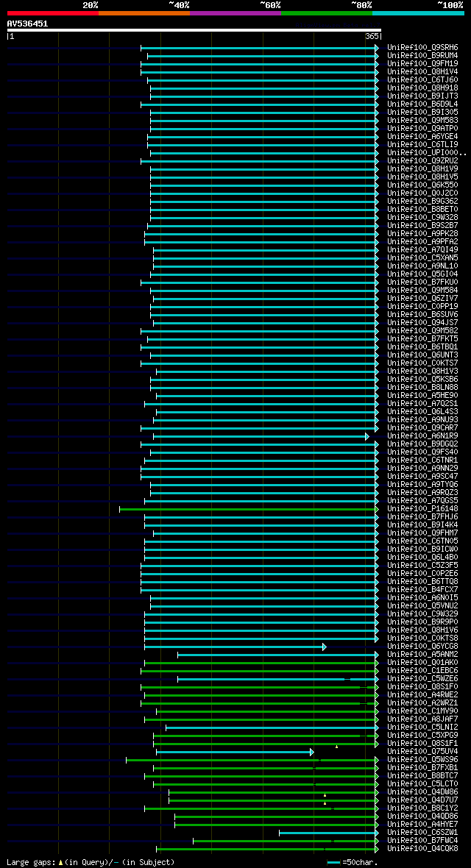The height and width of the screenshot is (868, 471).
Task: Click the shorter cyan bar of UniRef100_A6N1R9
Action: 261,436
